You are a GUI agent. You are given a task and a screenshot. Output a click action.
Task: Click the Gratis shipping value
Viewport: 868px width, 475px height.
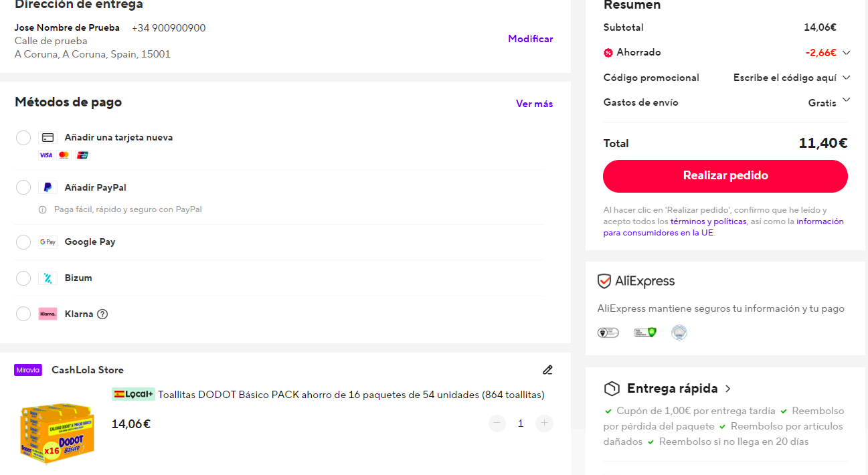pyautogui.click(x=822, y=103)
